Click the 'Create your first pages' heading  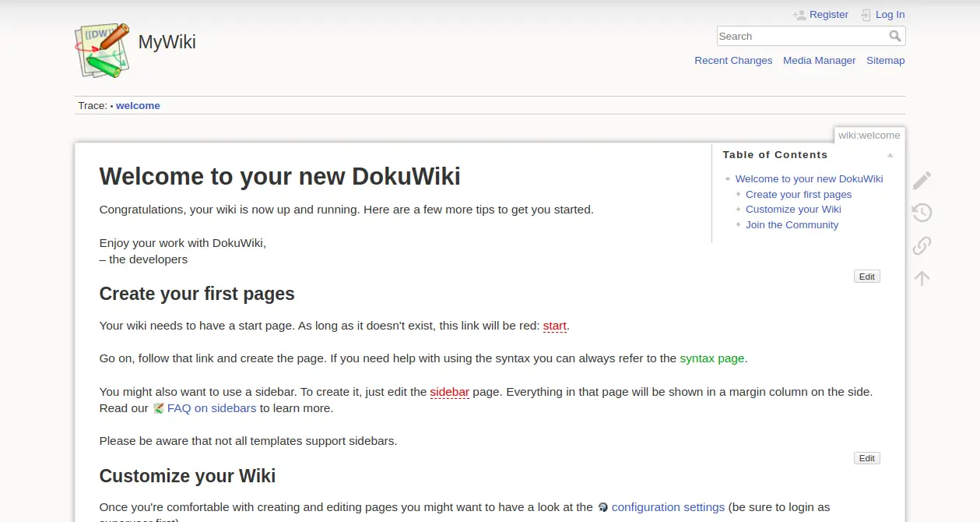click(197, 294)
